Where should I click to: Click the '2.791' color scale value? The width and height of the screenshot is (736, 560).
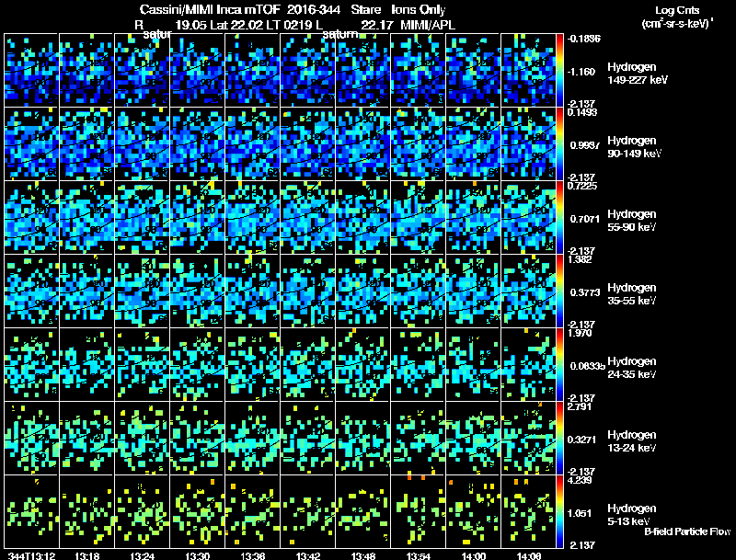click(x=580, y=406)
